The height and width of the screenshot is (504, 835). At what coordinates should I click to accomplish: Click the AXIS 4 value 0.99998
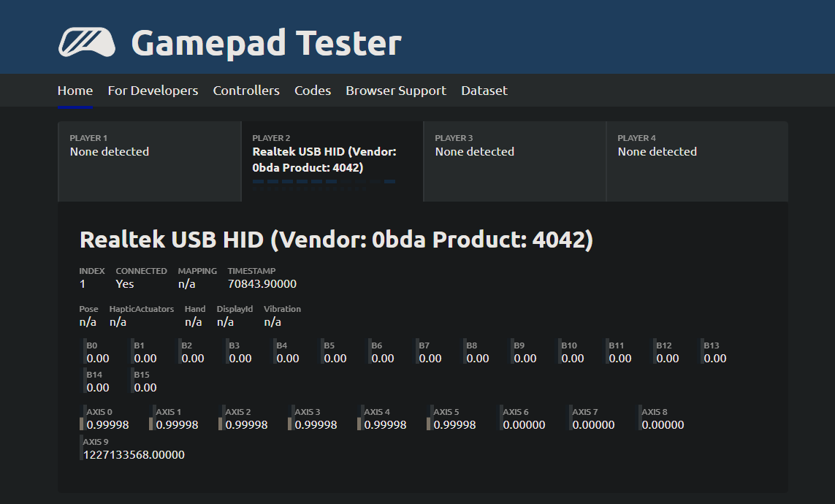385,425
